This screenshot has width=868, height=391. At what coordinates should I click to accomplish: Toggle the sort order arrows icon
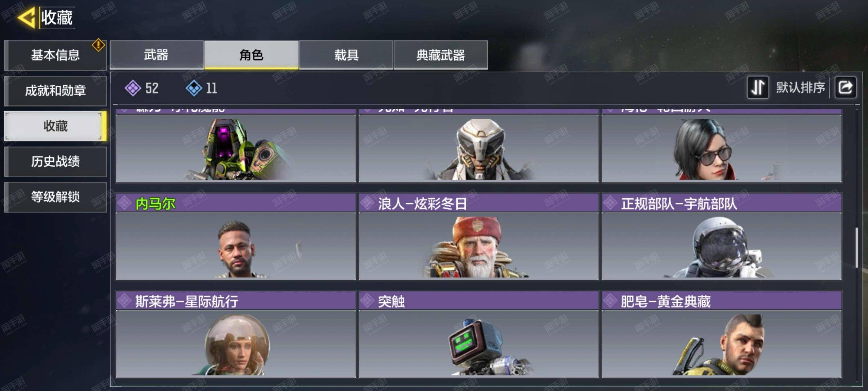pyautogui.click(x=757, y=88)
